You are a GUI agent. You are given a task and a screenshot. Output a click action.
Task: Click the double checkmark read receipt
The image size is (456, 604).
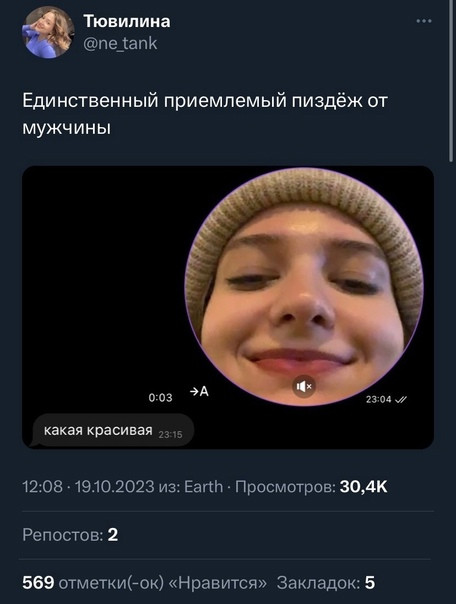401,399
